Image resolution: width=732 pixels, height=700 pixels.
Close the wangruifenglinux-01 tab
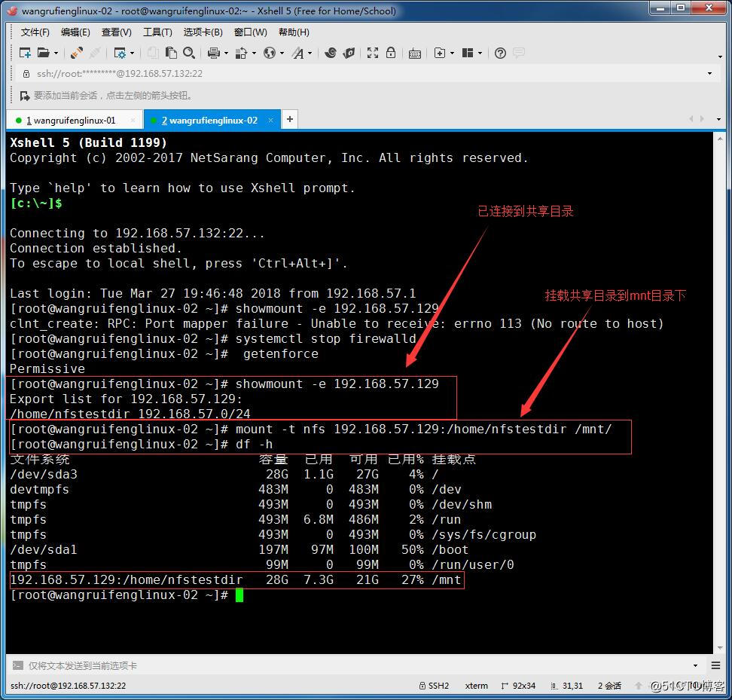tap(133, 120)
